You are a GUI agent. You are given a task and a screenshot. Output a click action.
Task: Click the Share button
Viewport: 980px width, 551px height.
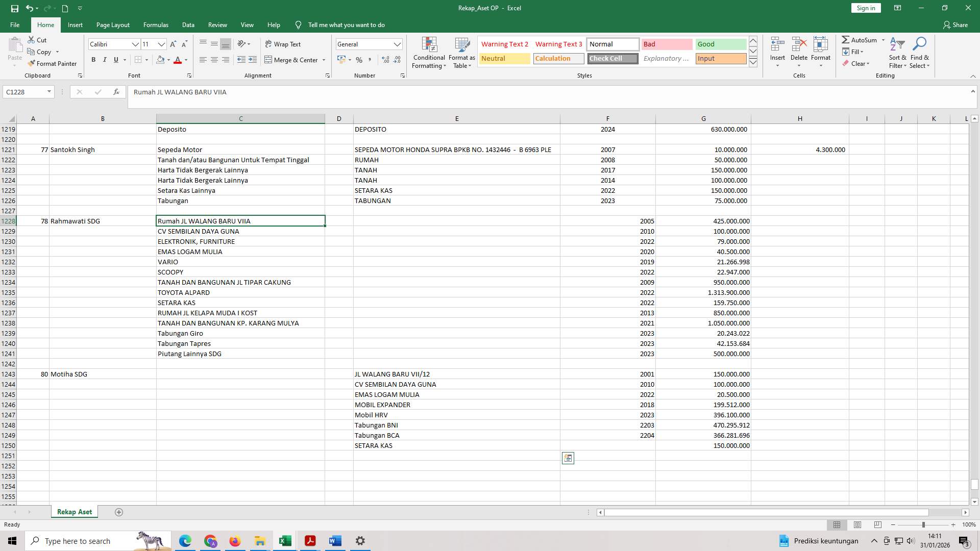coord(957,24)
